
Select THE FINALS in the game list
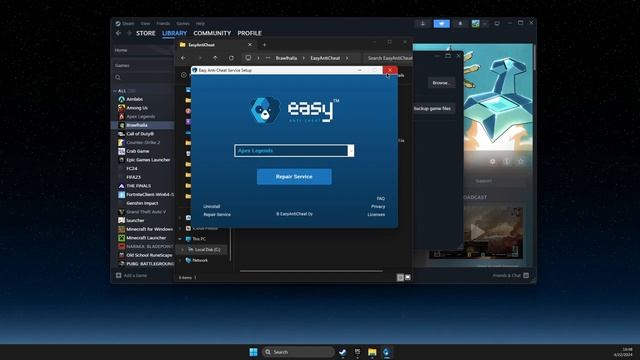pyautogui.click(x=138, y=186)
